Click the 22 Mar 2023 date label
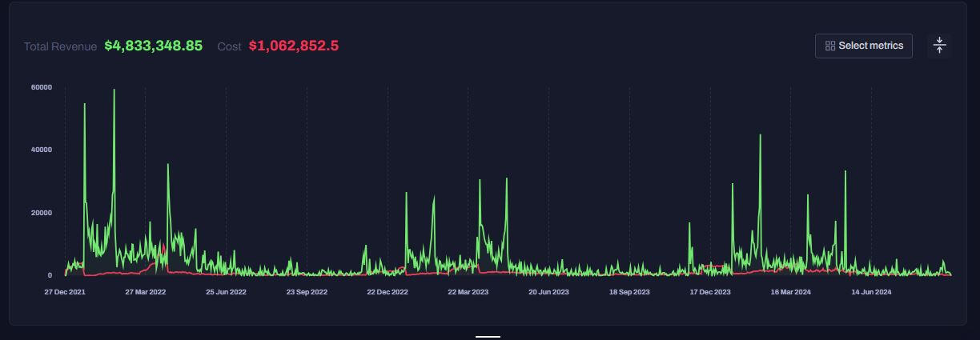 (468, 292)
